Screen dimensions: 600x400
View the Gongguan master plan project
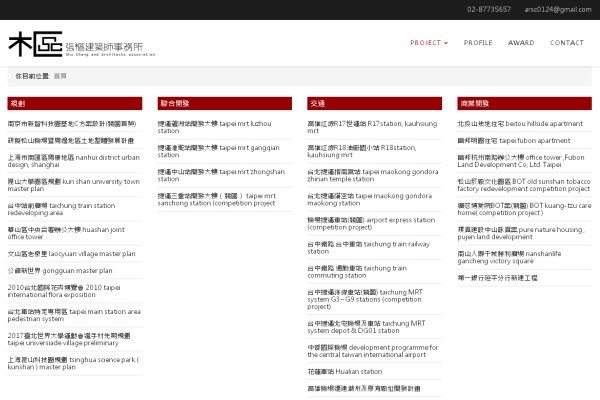(x=60, y=270)
